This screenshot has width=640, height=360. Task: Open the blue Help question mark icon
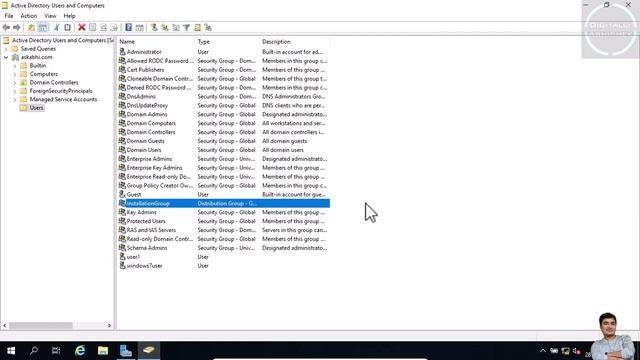(128, 27)
